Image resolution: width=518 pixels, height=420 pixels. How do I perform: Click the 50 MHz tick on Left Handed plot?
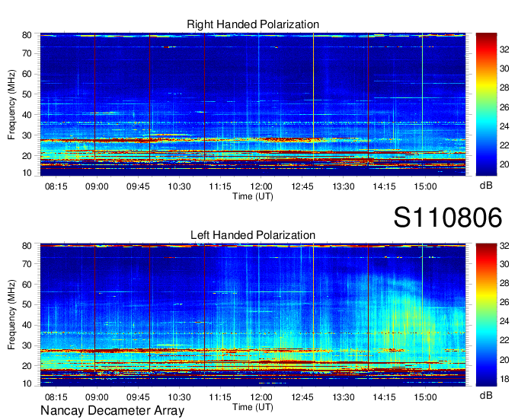tap(27, 304)
